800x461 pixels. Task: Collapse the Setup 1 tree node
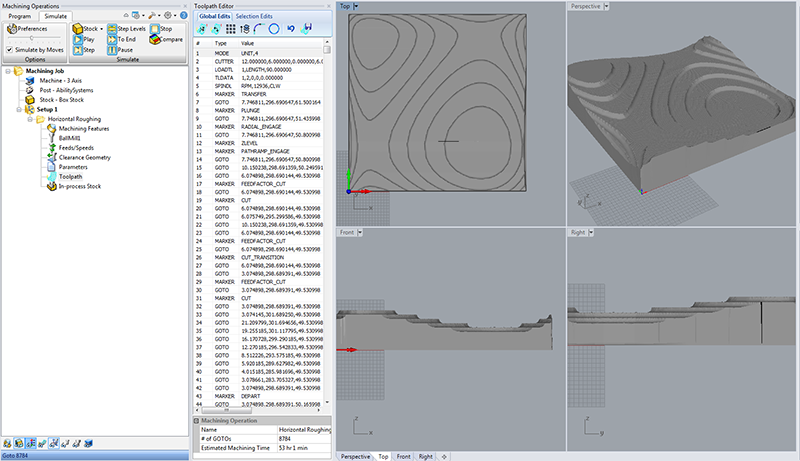click(20, 109)
